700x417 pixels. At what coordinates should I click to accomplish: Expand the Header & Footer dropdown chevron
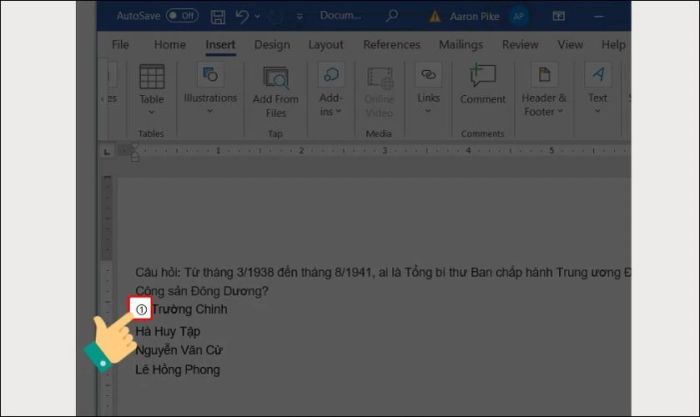point(560,111)
